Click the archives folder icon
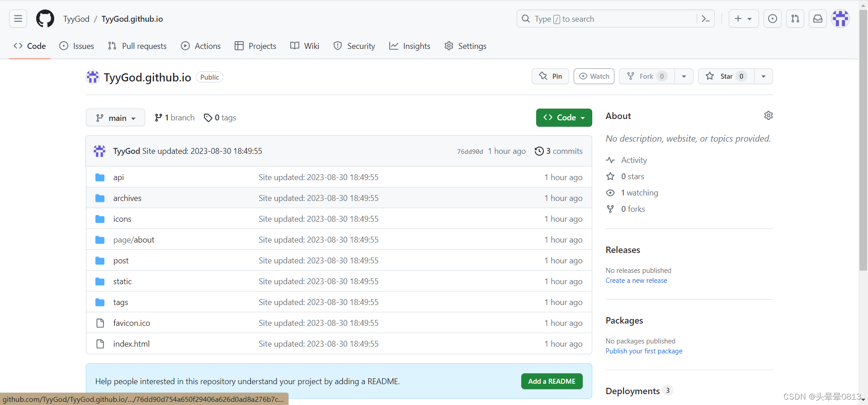 click(x=100, y=198)
